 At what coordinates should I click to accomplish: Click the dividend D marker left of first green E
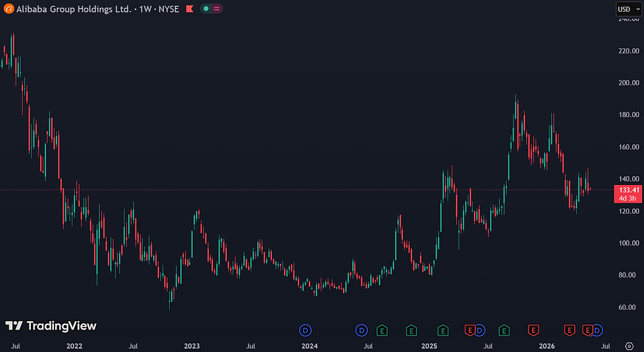(361, 330)
